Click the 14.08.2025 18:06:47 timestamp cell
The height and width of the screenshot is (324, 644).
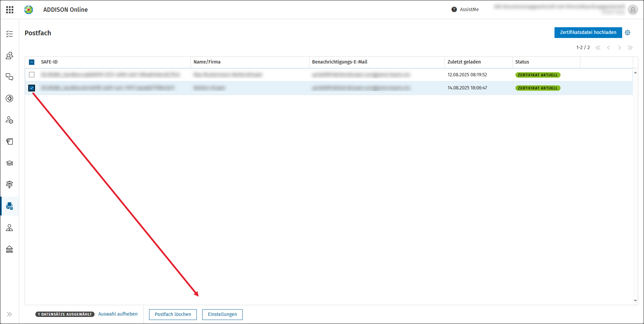tap(467, 88)
